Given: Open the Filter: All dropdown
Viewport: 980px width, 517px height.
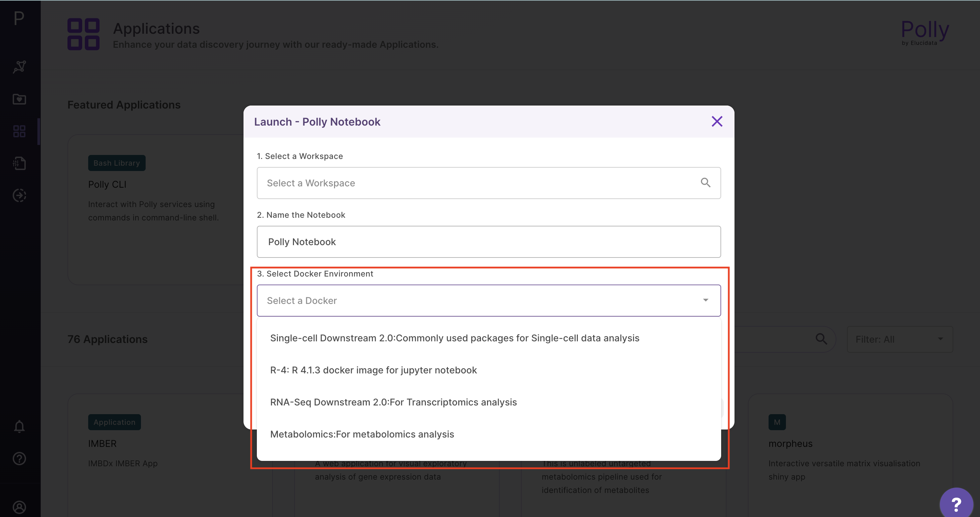Looking at the screenshot, I should click(x=900, y=339).
